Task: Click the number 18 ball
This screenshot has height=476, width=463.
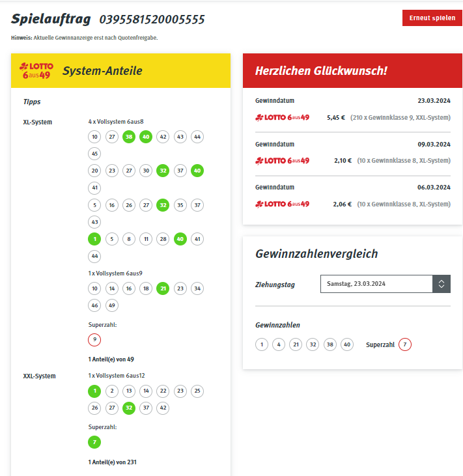Action: click(146, 288)
